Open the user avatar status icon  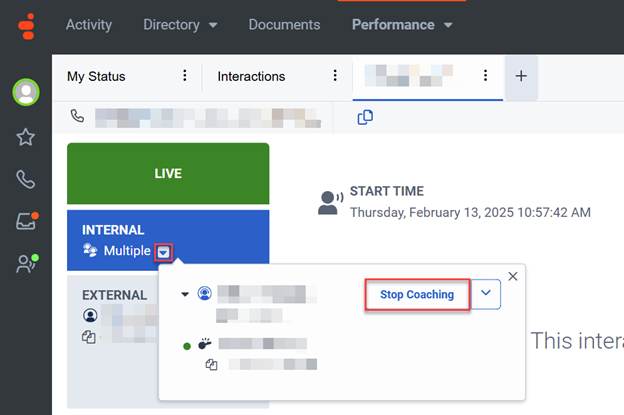point(25,93)
